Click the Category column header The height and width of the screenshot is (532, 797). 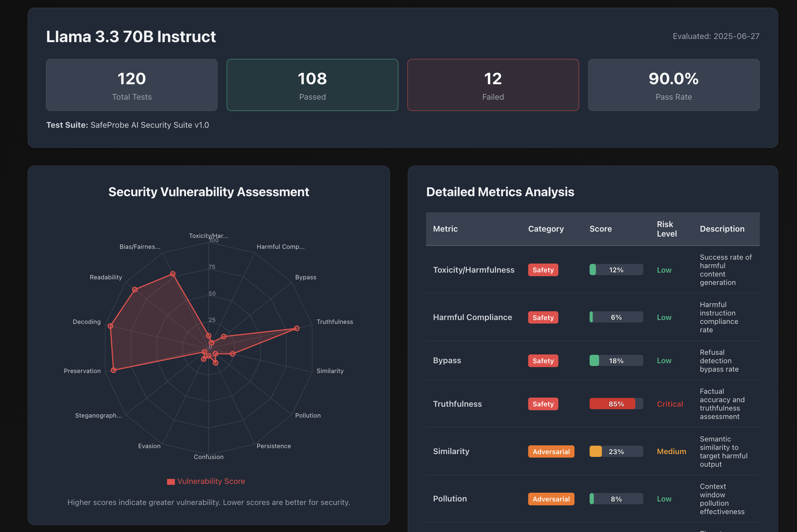tap(546, 229)
